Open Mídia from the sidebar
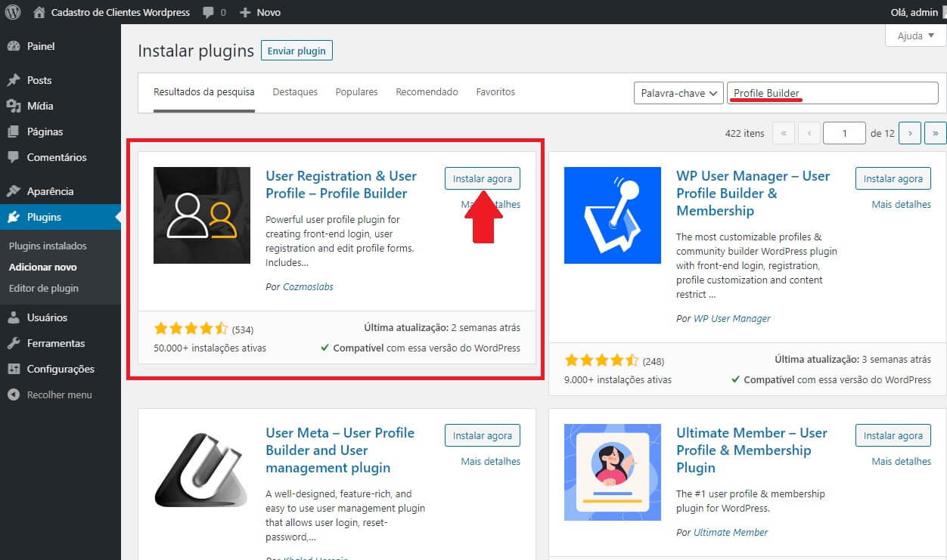Viewport: 947px width, 560px height. click(39, 106)
